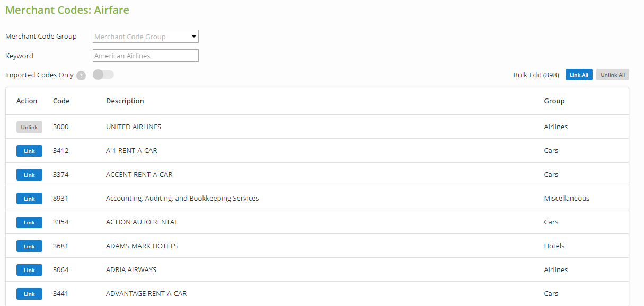This screenshot has height=306, width=644.
Task: Link the Adams Mark Hotels code 3681
Action: pyautogui.click(x=29, y=246)
